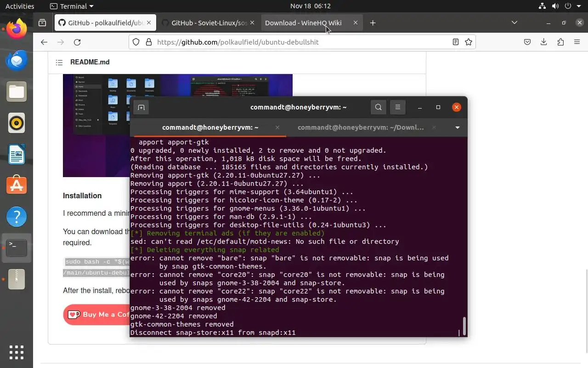Open the Firefox downloads panel

544,42
